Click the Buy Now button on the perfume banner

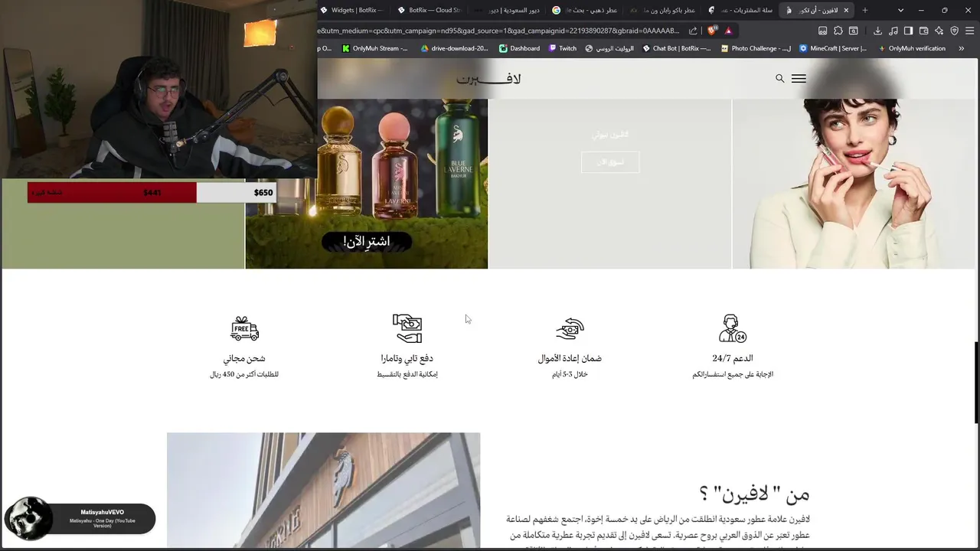[x=366, y=242]
